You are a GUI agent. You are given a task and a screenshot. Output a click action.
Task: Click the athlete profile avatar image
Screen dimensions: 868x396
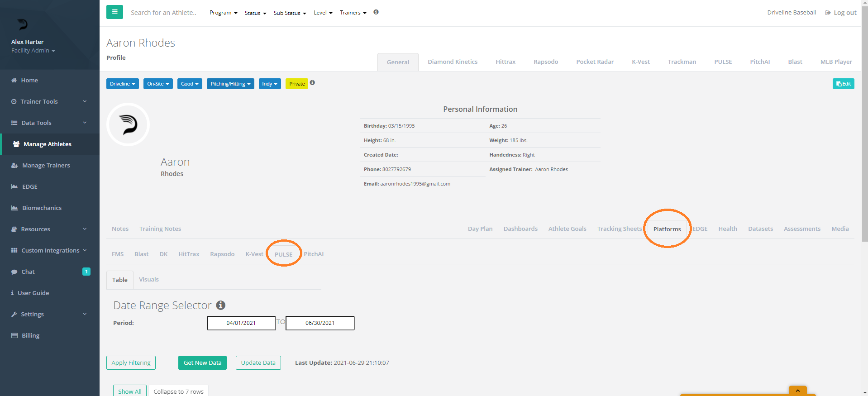(x=128, y=124)
